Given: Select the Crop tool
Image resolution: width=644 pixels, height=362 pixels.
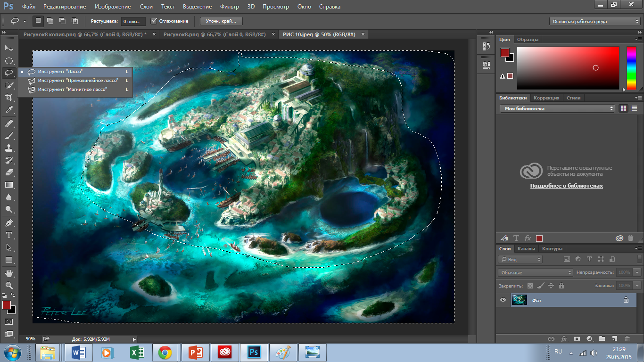Looking at the screenshot, I should (8, 98).
